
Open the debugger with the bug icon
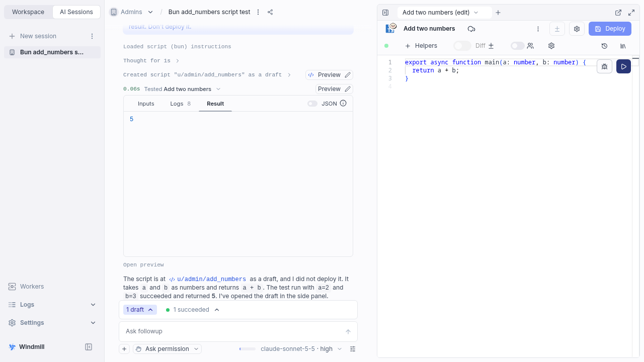[x=604, y=66]
